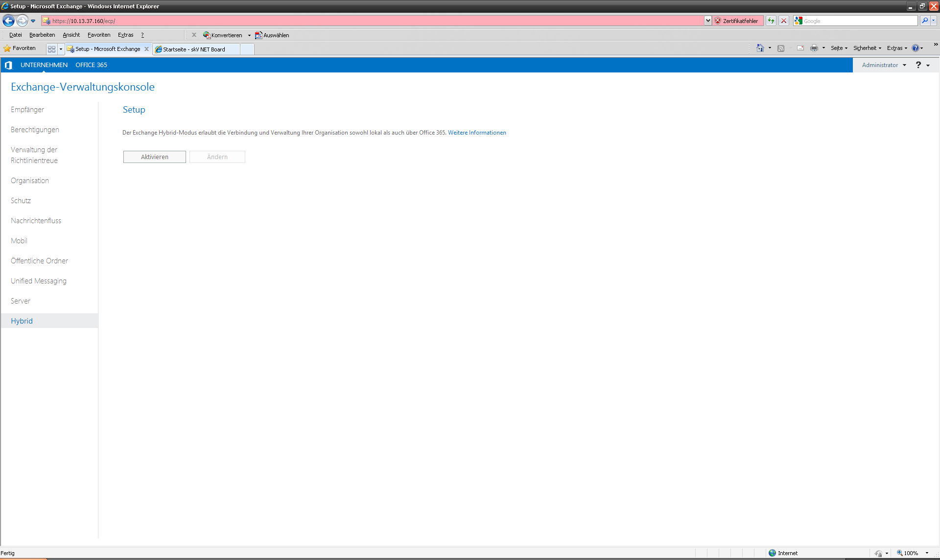Open the Sicherheit dropdown menu
Image resolution: width=940 pixels, height=560 pixels.
(867, 48)
